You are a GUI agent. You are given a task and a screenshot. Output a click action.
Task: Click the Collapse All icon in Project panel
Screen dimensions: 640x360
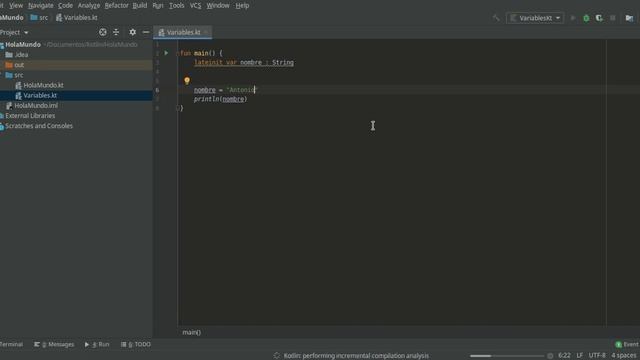[116, 32]
